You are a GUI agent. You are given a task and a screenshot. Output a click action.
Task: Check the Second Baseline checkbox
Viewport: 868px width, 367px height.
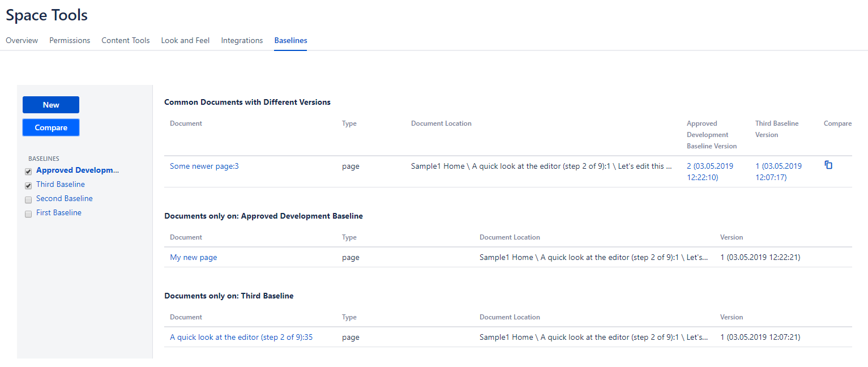click(x=28, y=200)
